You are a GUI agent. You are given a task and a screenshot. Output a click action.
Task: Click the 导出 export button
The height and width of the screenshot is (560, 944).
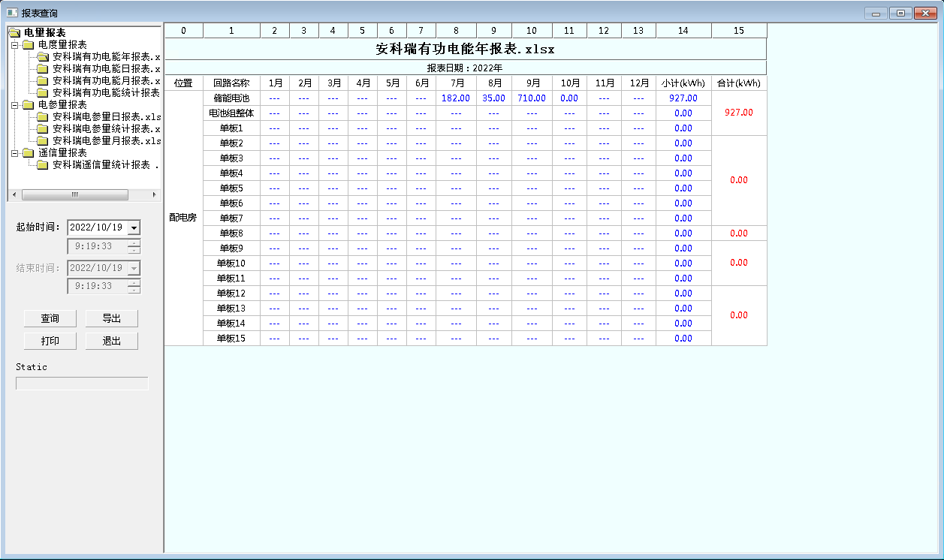point(111,318)
